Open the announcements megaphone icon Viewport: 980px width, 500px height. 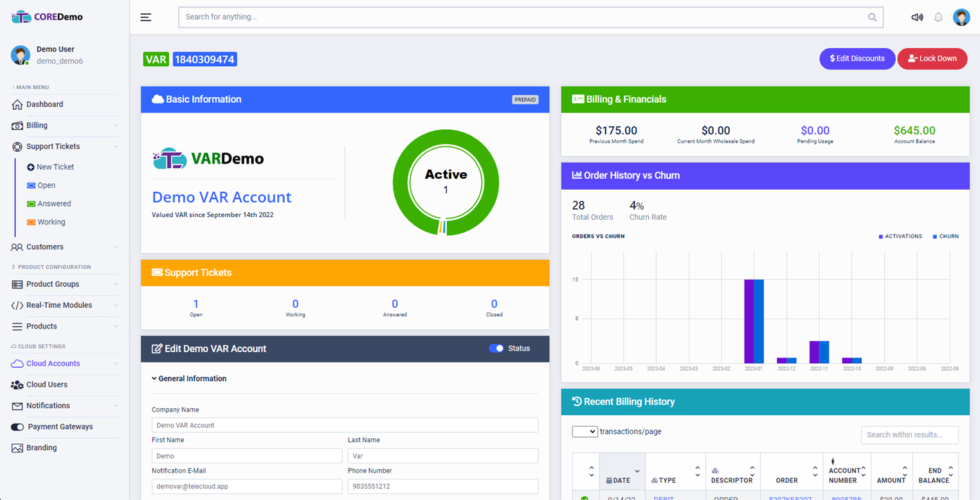pyautogui.click(x=917, y=17)
